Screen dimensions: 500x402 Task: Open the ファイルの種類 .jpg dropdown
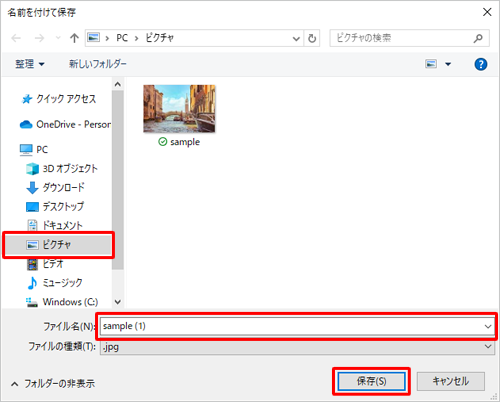pyautogui.click(x=297, y=347)
